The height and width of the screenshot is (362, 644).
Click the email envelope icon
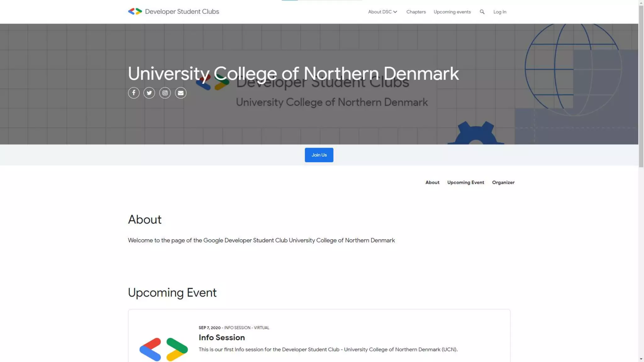[181, 93]
